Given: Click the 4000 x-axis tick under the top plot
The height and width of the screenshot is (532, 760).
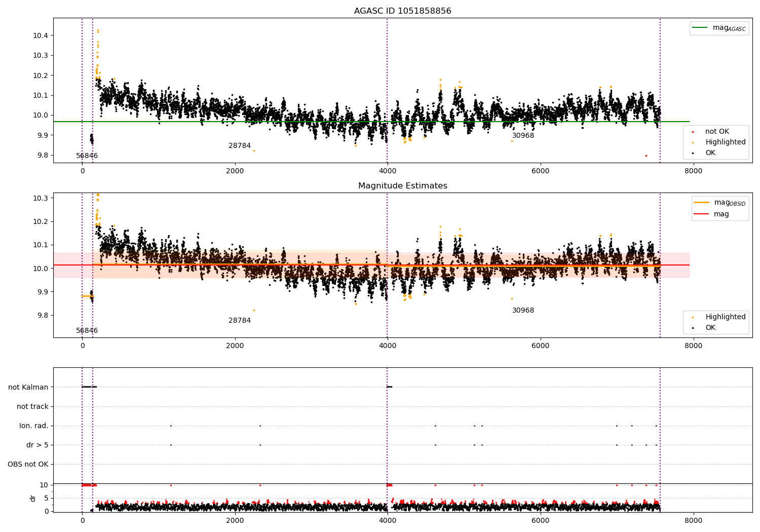Looking at the screenshot, I should tap(388, 171).
